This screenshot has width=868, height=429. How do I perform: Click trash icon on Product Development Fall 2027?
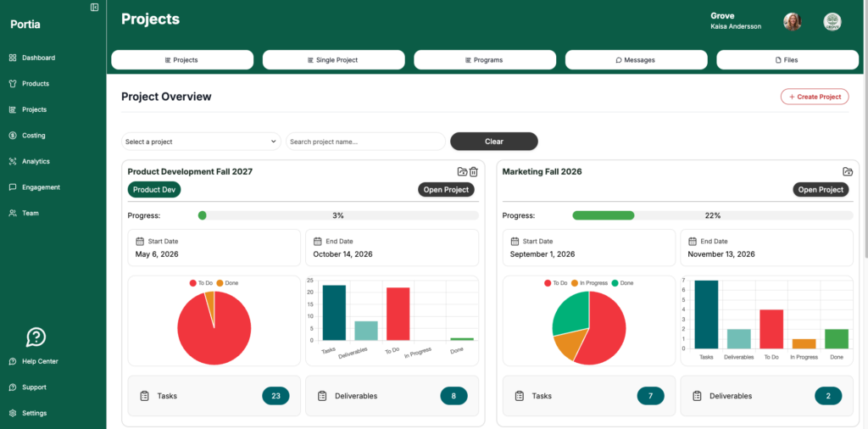474,171
